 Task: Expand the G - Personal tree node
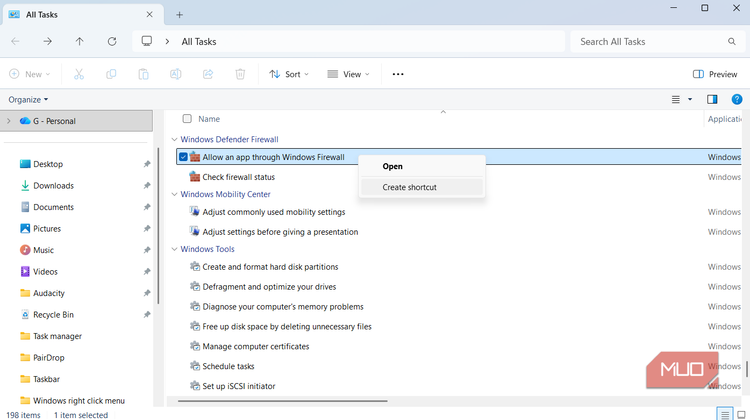tap(9, 121)
